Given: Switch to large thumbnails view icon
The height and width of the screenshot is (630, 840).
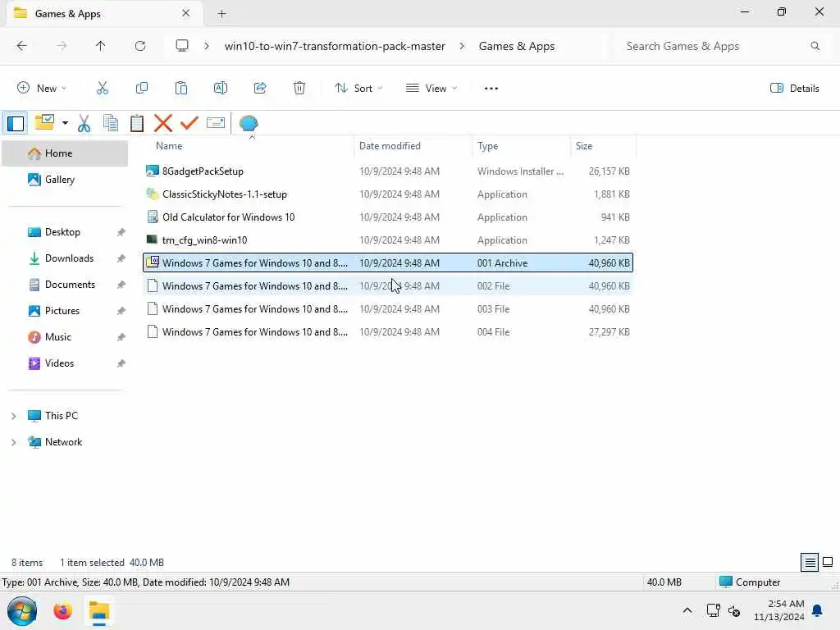Looking at the screenshot, I should [828, 562].
